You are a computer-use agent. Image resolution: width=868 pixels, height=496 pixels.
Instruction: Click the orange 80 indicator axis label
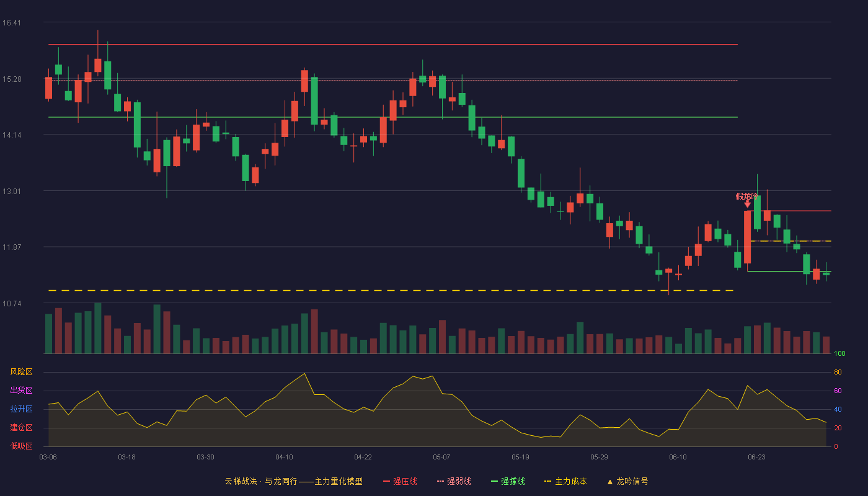[838, 372]
